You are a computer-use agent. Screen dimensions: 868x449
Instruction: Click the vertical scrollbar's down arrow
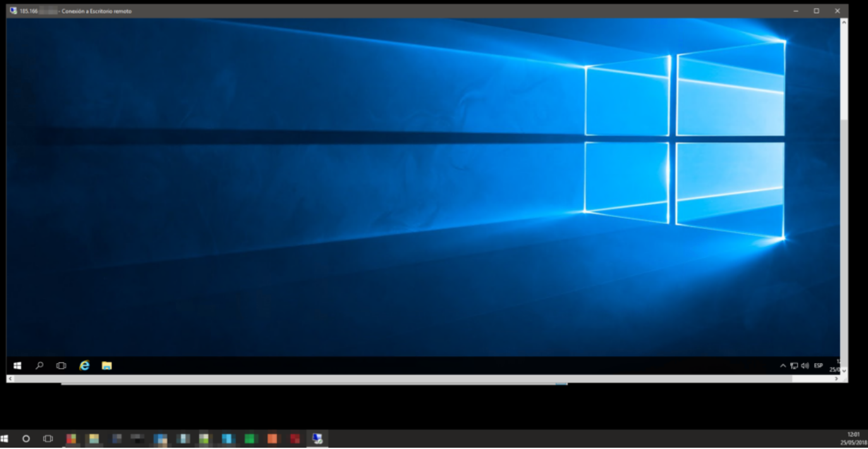(844, 371)
